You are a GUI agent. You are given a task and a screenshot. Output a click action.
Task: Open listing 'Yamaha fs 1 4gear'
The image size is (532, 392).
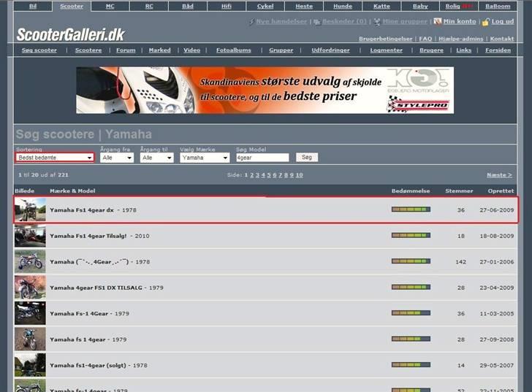click(77, 339)
